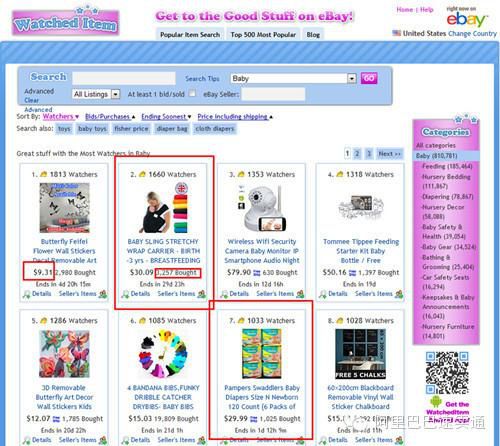
Task: Click Next page link
Action: point(389,154)
